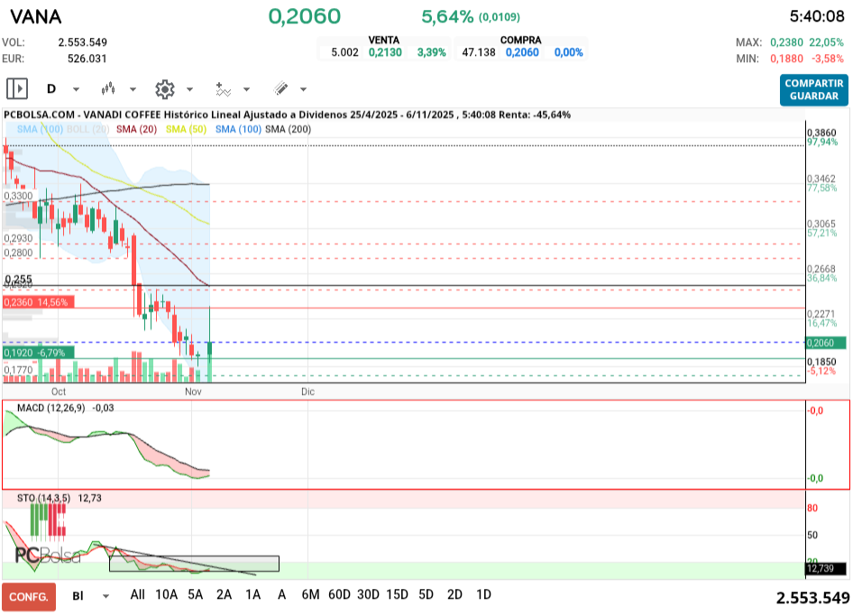The height and width of the screenshot is (616, 862).
Task: Toggle the SMA (50) legend label
Action: click(x=186, y=129)
